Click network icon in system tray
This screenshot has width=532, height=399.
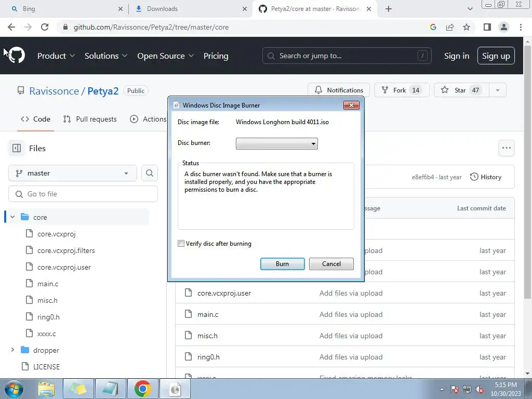[x=467, y=390]
